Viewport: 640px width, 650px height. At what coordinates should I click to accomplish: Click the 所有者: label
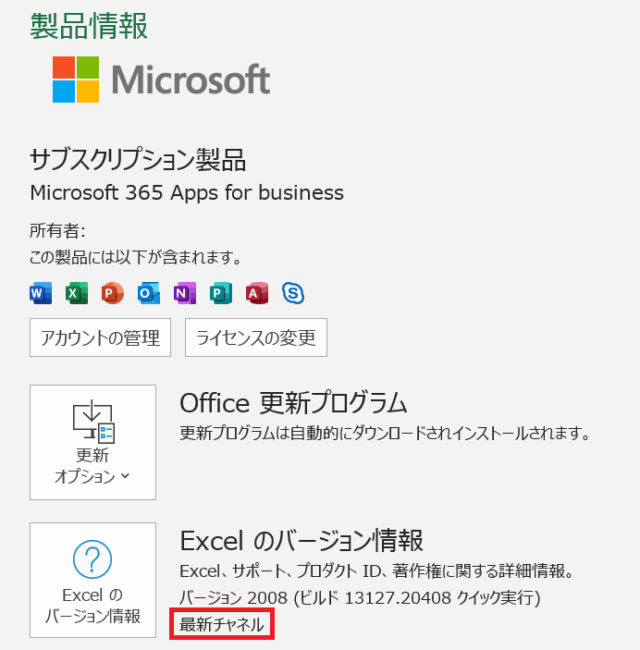coord(58,230)
